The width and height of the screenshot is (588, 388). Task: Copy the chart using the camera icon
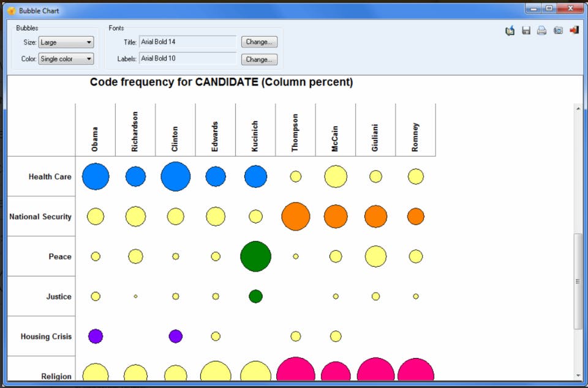(x=558, y=31)
